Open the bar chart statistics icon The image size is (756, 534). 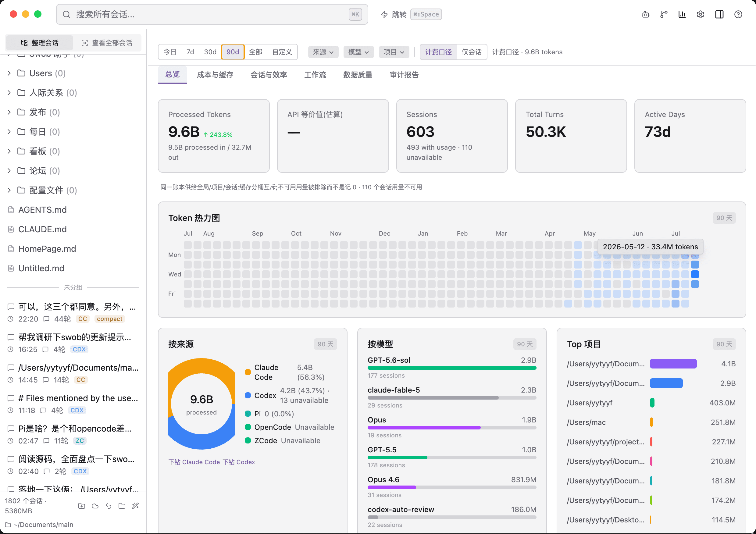click(x=682, y=15)
